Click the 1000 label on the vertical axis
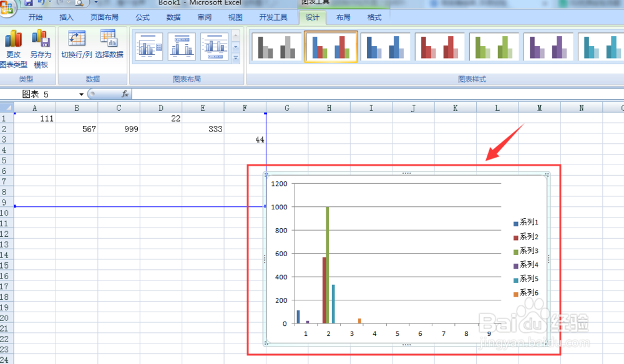The height and width of the screenshot is (364, 624). coord(279,207)
